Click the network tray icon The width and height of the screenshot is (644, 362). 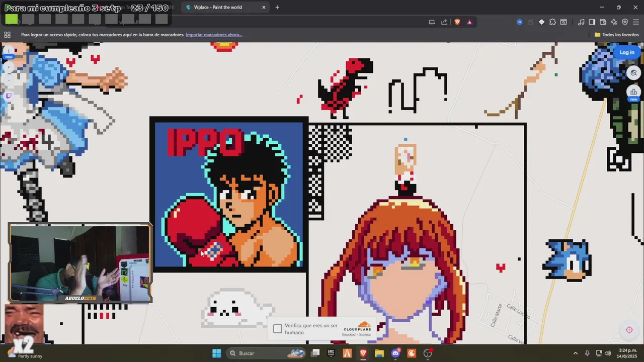click(599, 353)
